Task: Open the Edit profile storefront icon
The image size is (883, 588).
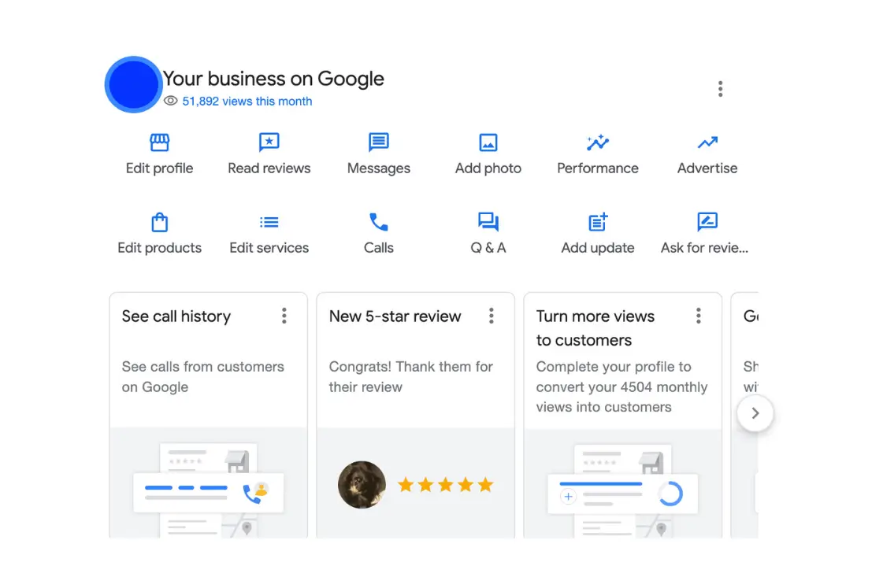Action: coord(160,142)
